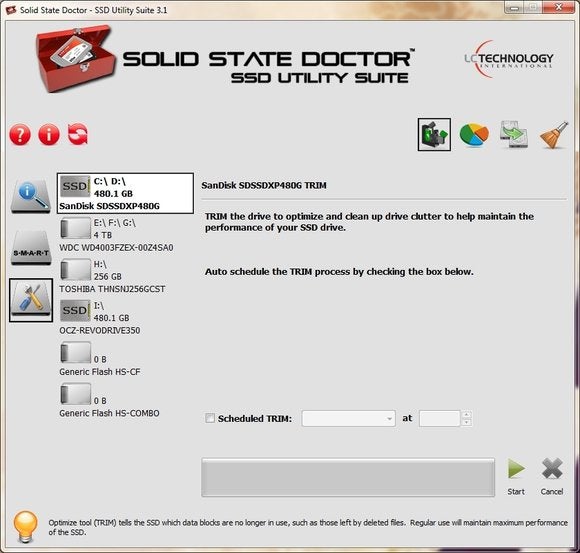Click TOSHIBA THNSNJ256GCST label
Viewport: 580px width, 553px height.
pos(112,289)
